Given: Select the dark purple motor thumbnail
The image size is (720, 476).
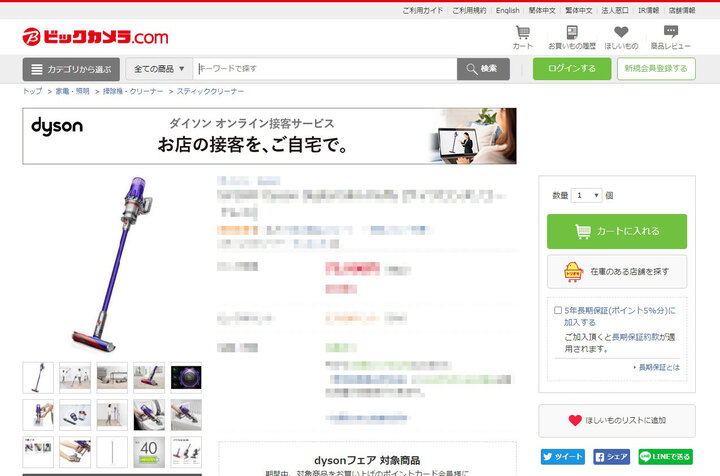Looking at the screenshot, I should 186,377.
